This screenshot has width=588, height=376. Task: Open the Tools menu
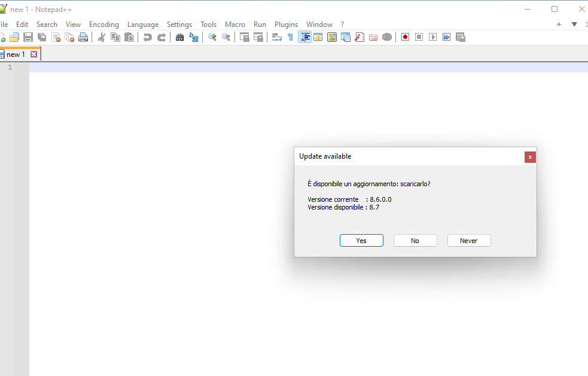pyautogui.click(x=209, y=25)
